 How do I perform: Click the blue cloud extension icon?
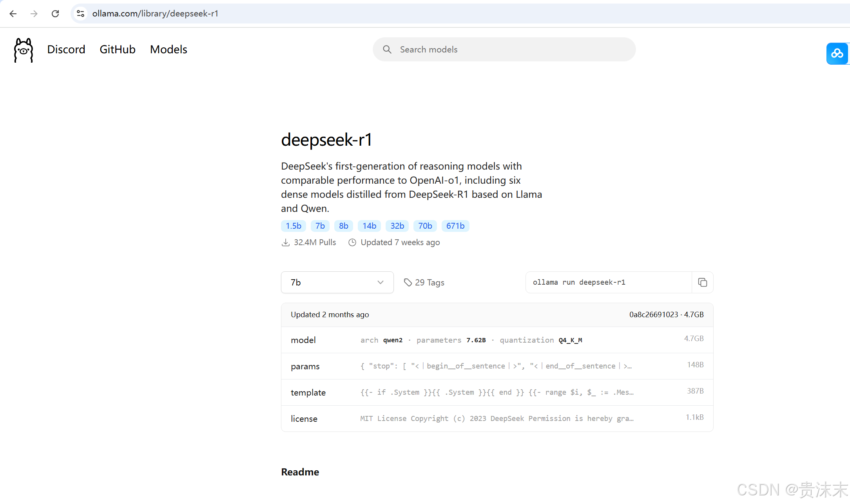click(x=837, y=54)
